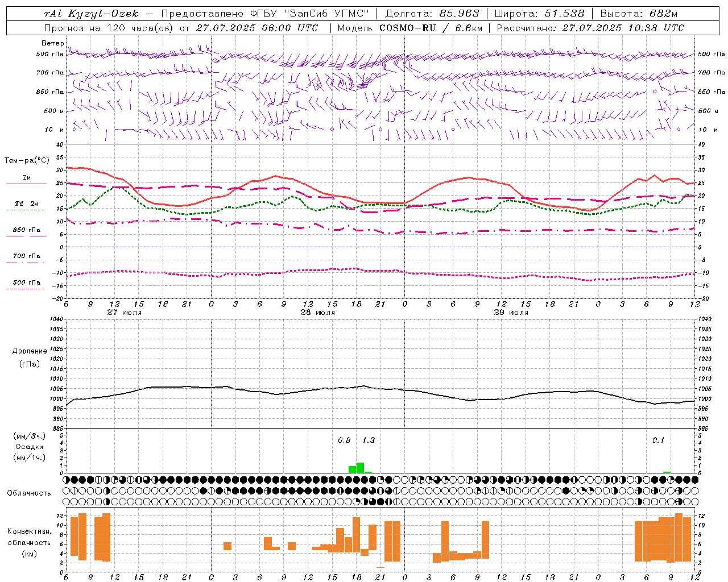Click the tallest green precipitation bar
728x582 pixels.
click(360, 468)
